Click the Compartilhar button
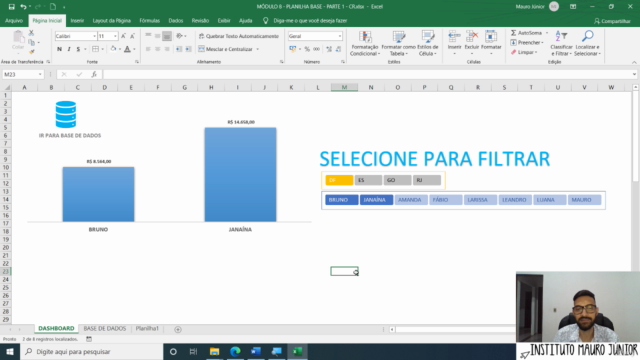The image size is (640, 360). (612, 21)
